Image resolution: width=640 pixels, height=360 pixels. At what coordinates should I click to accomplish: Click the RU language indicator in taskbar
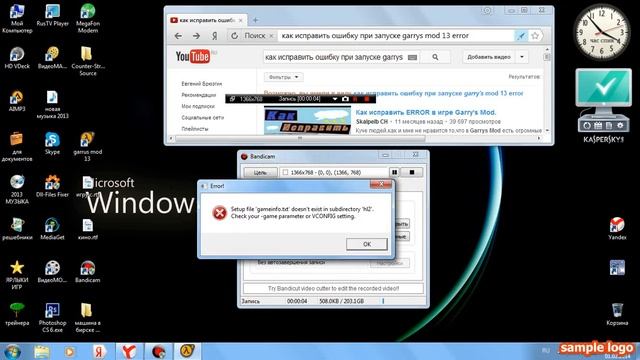tap(546, 350)
